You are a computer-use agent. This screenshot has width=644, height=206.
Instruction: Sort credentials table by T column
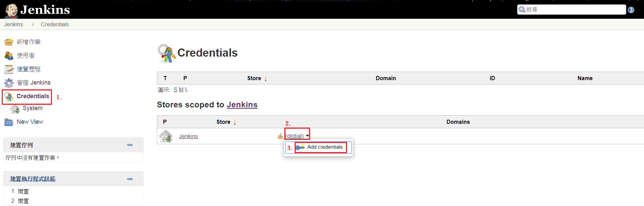[x=165, y=78]
